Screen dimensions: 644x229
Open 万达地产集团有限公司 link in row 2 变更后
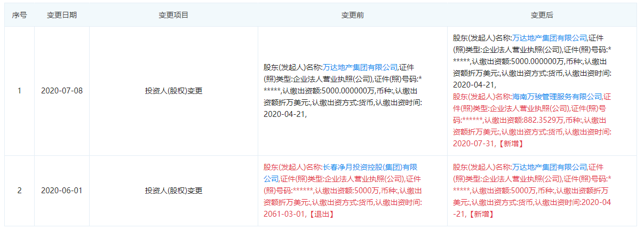pos(550,167)
